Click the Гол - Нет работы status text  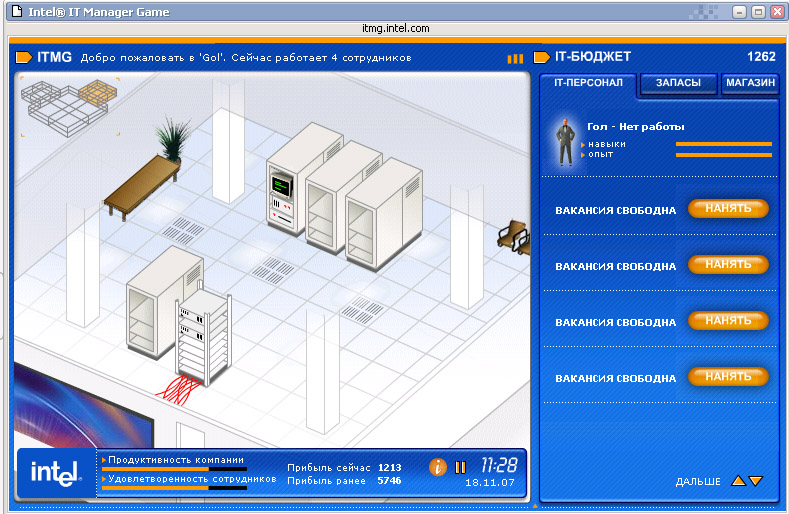coord(636,127)
